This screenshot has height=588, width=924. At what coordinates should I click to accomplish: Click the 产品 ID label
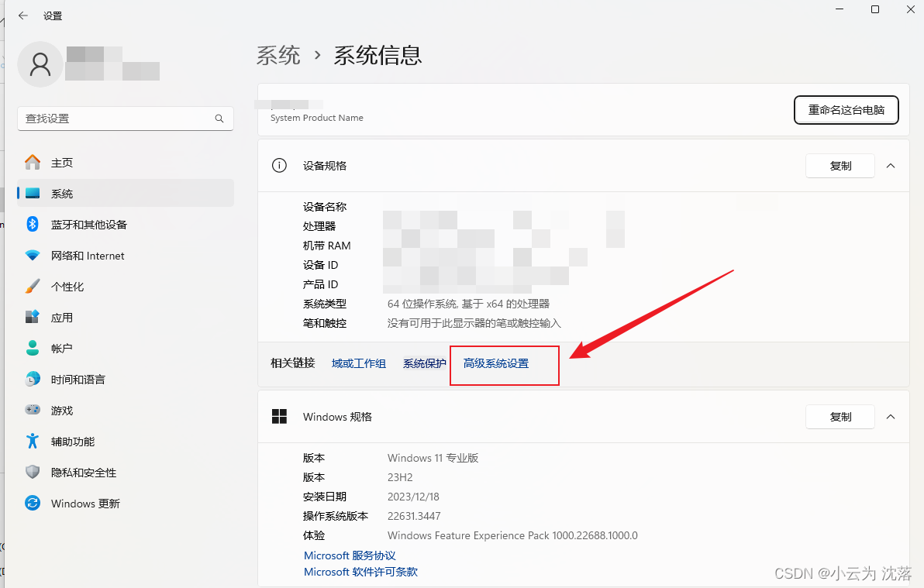(x=321, y=284)
